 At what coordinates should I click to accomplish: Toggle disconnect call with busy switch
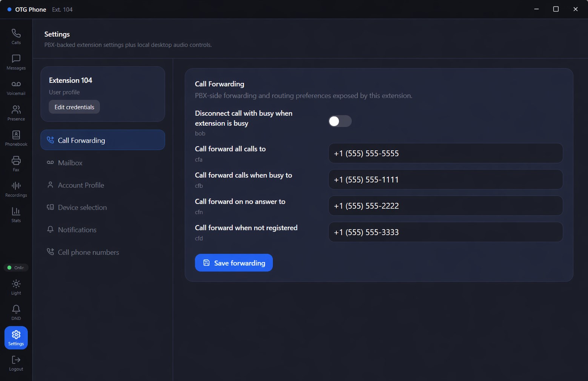[340, 121]
